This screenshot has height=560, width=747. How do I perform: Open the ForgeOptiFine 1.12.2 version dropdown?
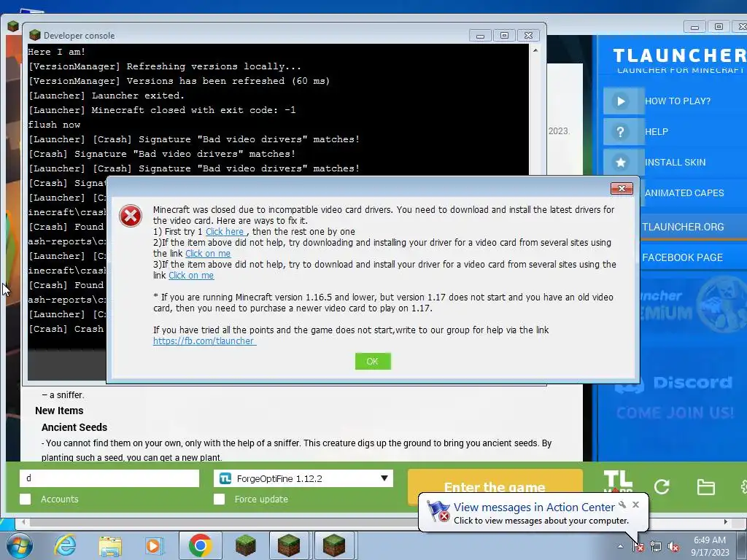(x=303, y=478)
